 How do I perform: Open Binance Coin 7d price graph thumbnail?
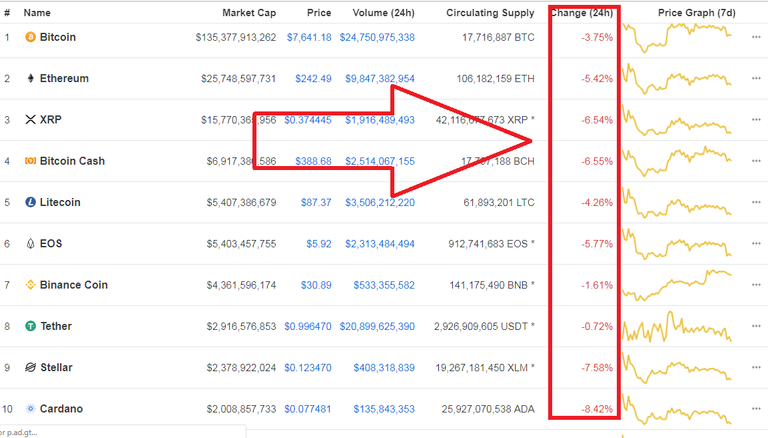(677, 285)
